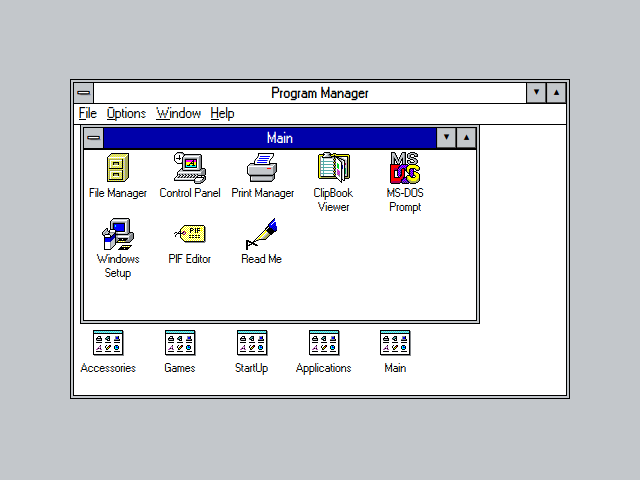Minimize the Main group window

click(446, 138)
